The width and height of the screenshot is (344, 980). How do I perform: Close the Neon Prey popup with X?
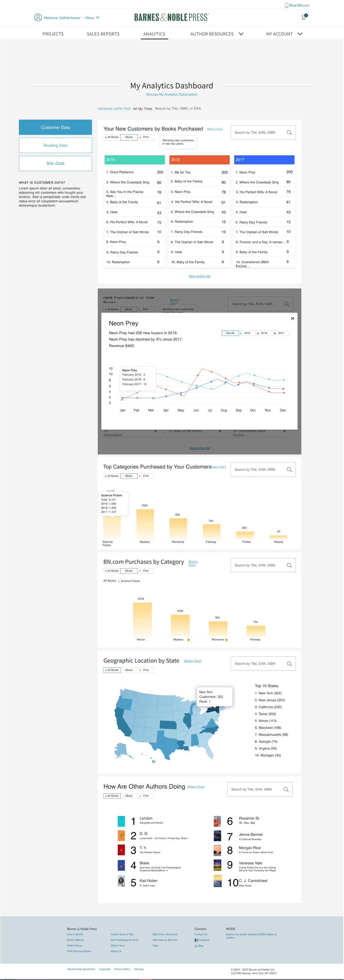click(292, 318)
